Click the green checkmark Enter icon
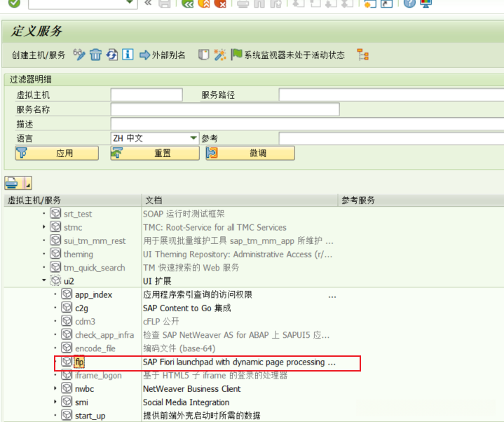Image resolution: width=504 pixels, height=422 pixels. tap(14, 4)
